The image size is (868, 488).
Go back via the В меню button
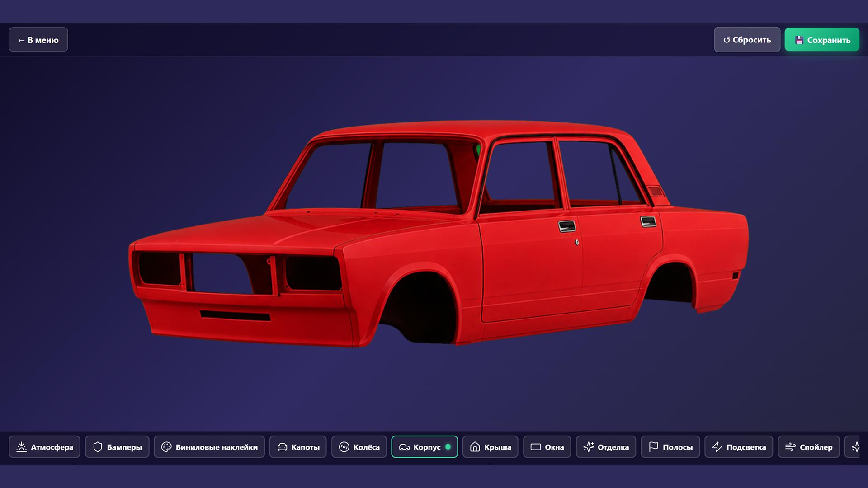click(38, 40)
